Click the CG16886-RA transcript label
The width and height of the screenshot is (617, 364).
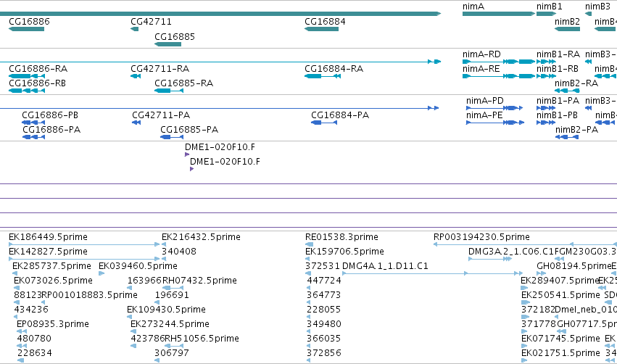38,69
